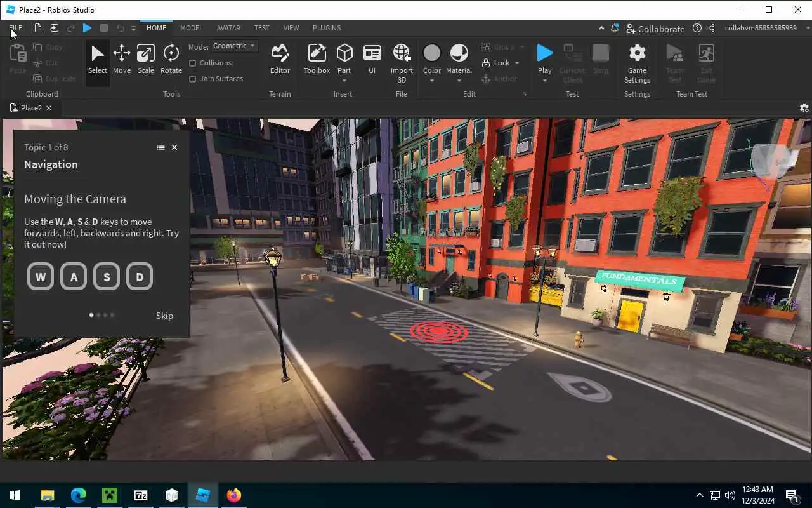Switch to the TEST tab

coord(262,28)
